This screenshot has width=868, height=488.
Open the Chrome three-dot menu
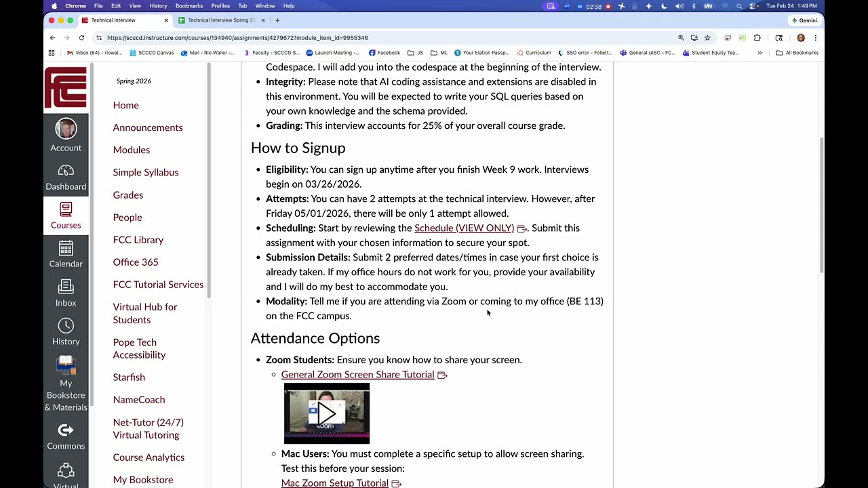815,38
